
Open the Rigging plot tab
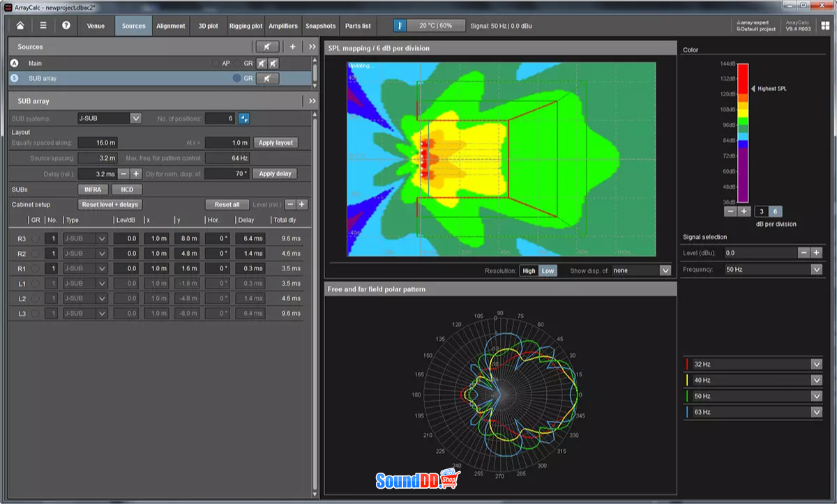pyautogui.click(x=246, y=26)
